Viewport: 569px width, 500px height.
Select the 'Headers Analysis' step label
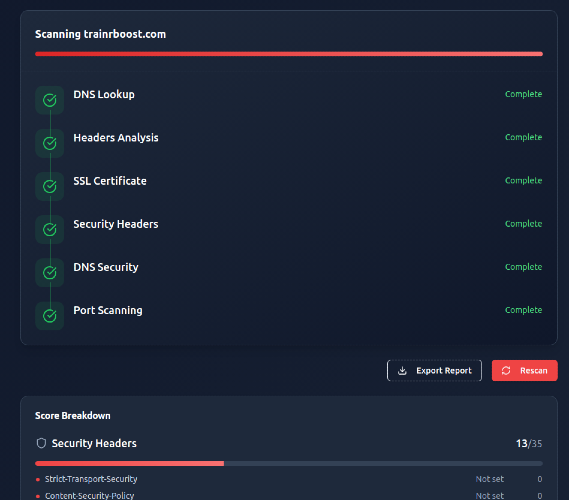(116, 138)
